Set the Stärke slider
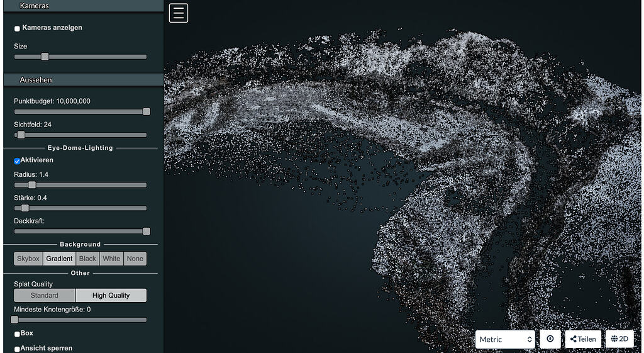The image size is (644, 353). pyautogui.click(x=80, y=208)
